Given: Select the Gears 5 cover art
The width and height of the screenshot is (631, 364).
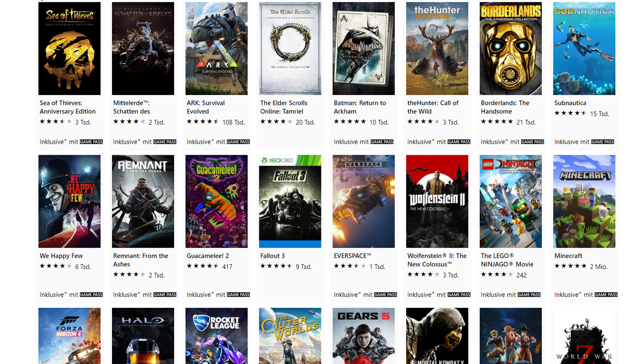Looking at the screenshot, I should [364, 336].
